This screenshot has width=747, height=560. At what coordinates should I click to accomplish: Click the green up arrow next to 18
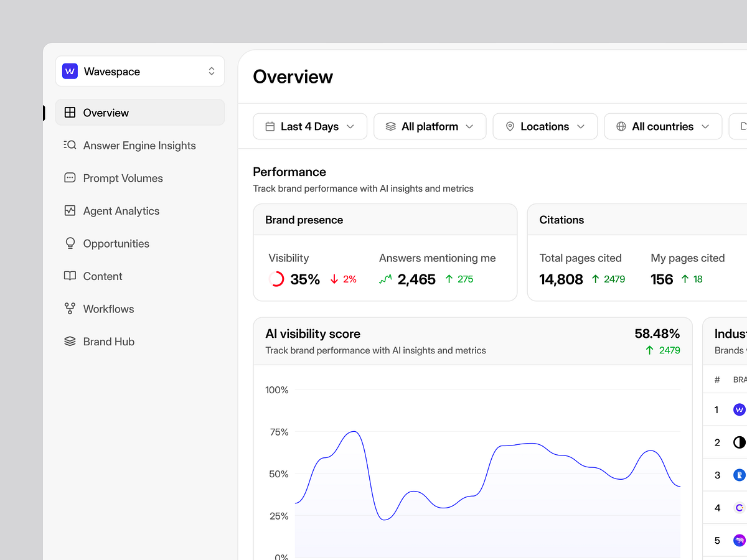pos(685,279)
